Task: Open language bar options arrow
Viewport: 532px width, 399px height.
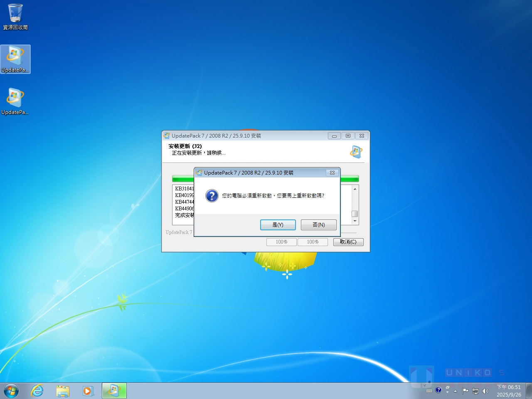Action: point(448,392)
